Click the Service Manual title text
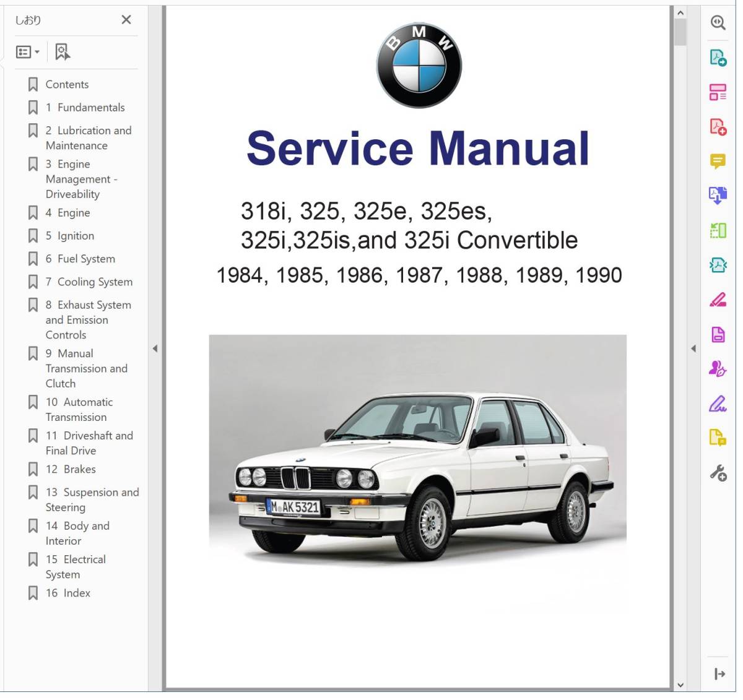 click(418, 149)
